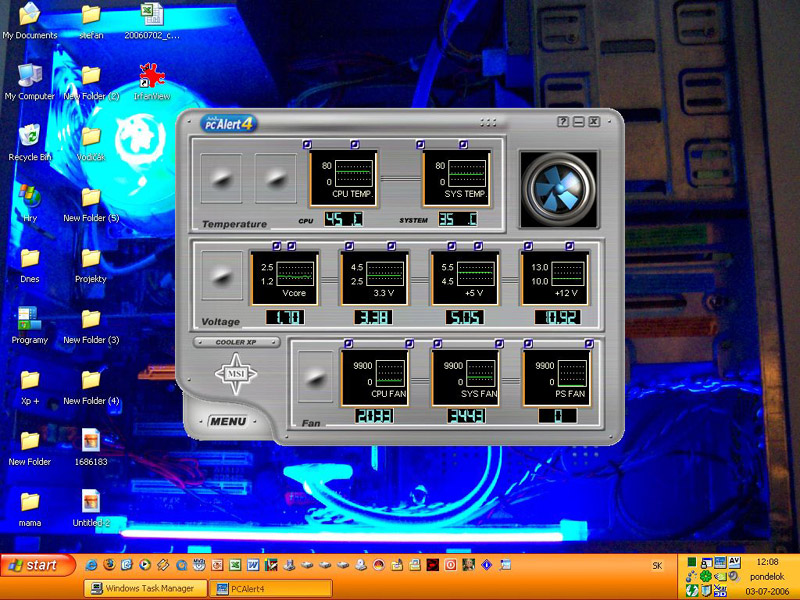Click the right small icon above PS FAN gauge

589,343
